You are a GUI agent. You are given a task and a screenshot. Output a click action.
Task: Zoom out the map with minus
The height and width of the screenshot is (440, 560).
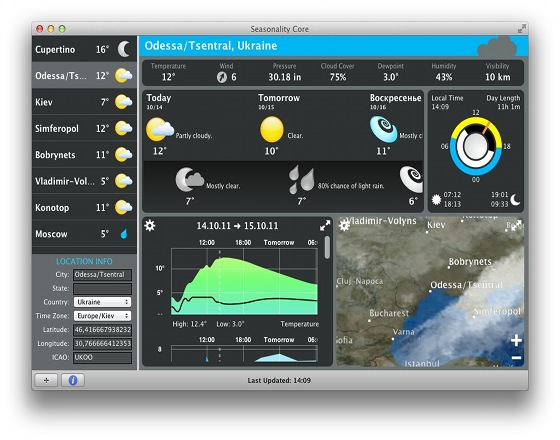click(x=516, y=358)
